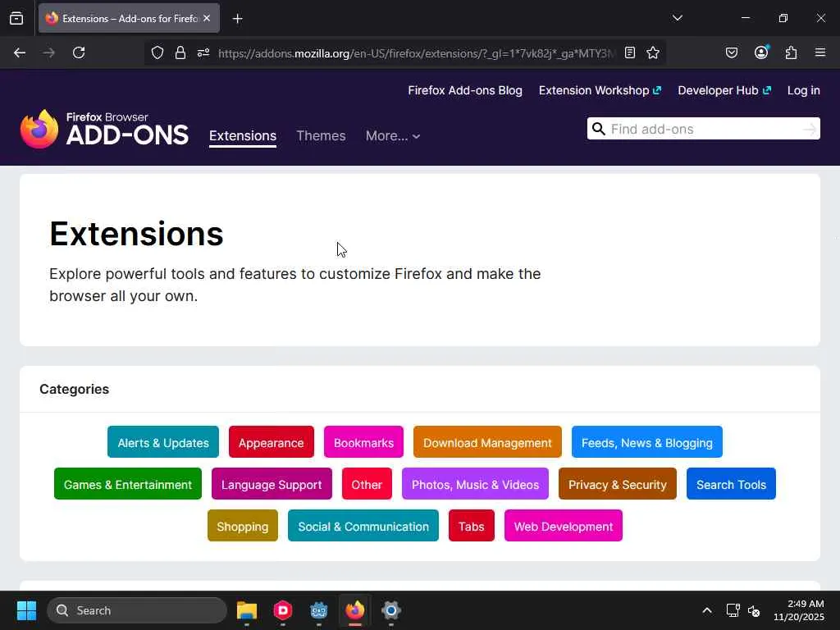Select the Alerts & Updates category
This screenshot has height=630, width=840.
tap(163, 442)
